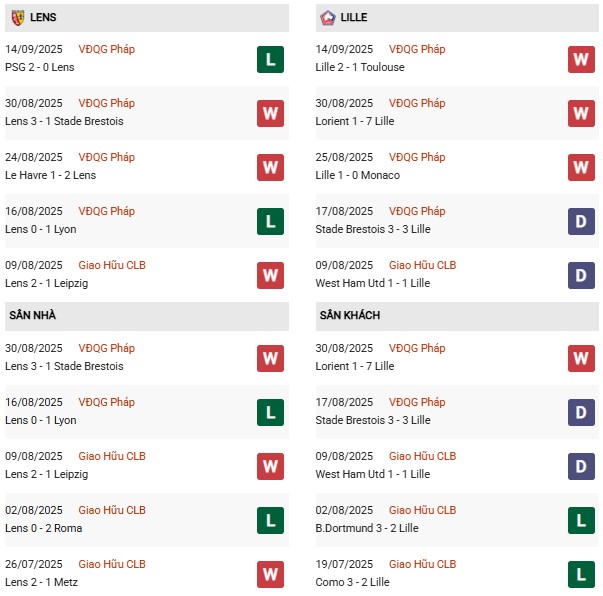Screen dimensions: 603x596
Task: Click the W badge for Lorient 1-7 Lille in Lille's recent form list
Action: (581, 113)
